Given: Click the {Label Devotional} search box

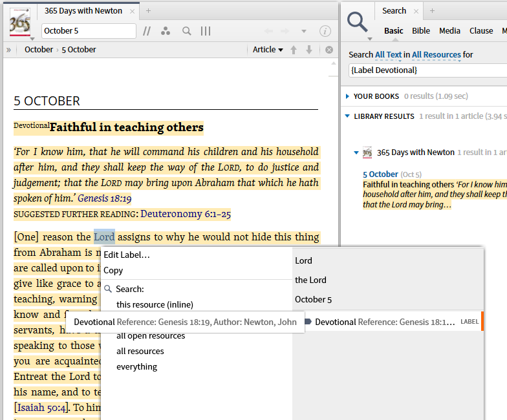Looking at the screenshot, I should [x=427, y=70].
